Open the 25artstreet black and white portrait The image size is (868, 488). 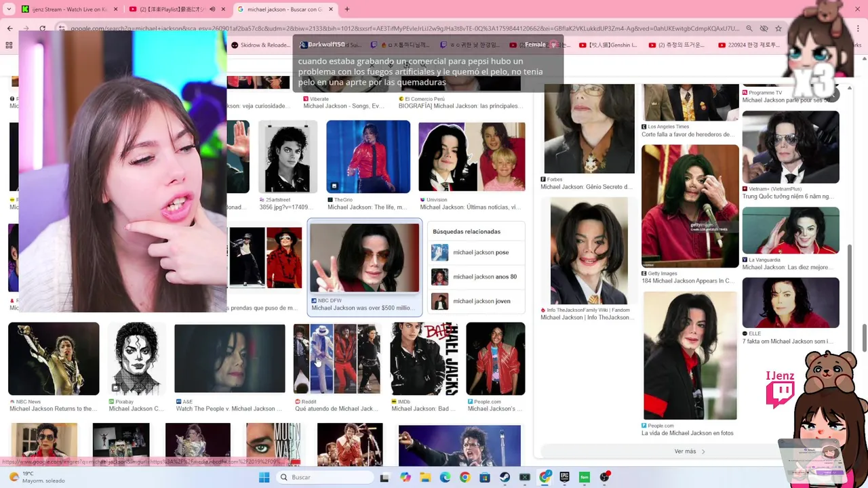(288, 157)
